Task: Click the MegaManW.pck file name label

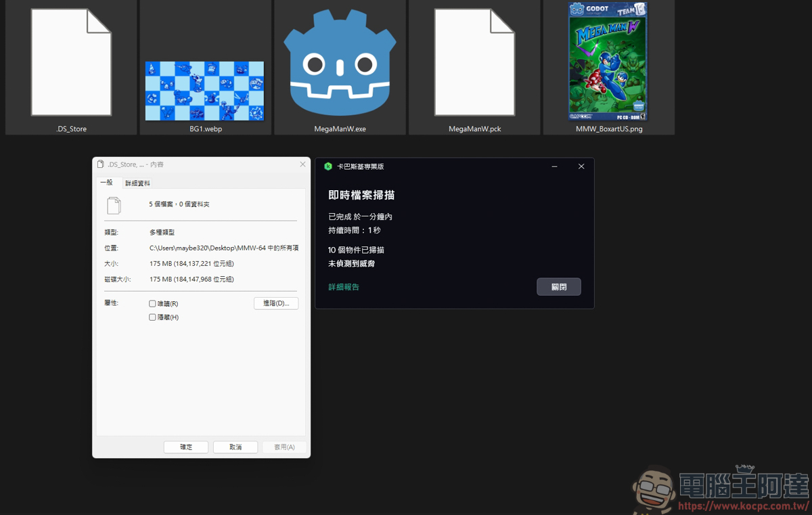Action: click(474, 129)
